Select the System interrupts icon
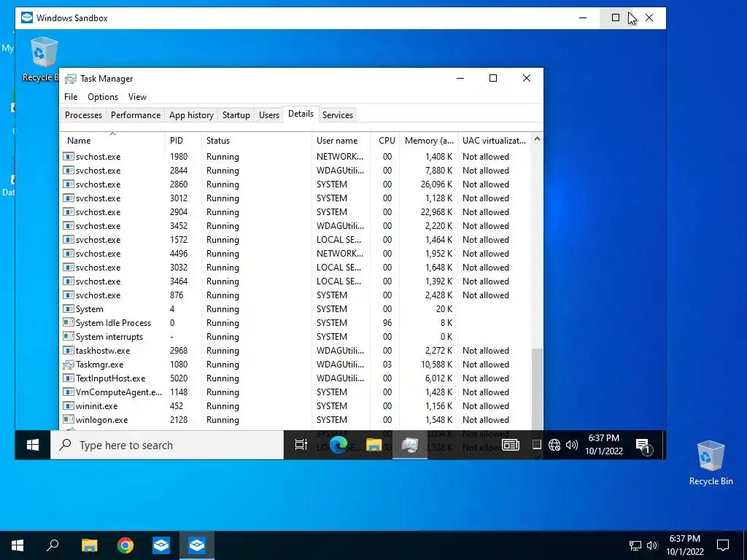Image resolution: width=747 pixels, height=560 pixels. pyautogui.click(x=69, y=336)
